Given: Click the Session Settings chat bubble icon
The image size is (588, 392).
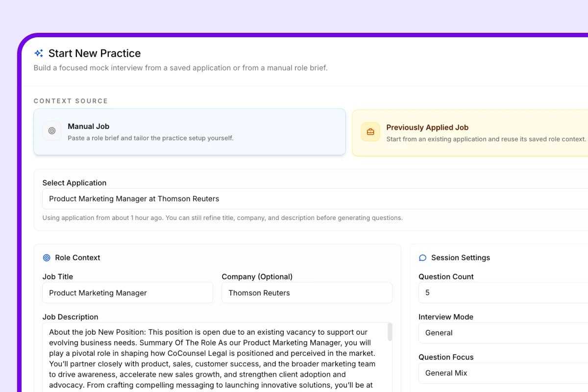Looking at the screenshot, I should 422,258.
